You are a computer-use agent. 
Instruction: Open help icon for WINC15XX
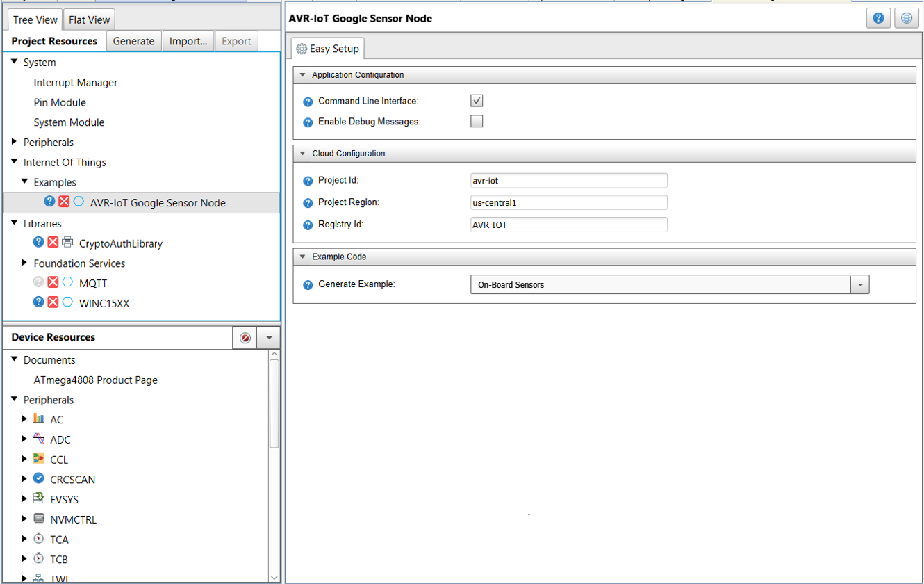39,302
